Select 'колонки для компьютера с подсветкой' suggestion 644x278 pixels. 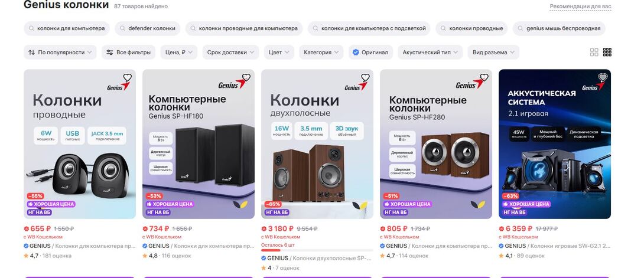[369, 28]
